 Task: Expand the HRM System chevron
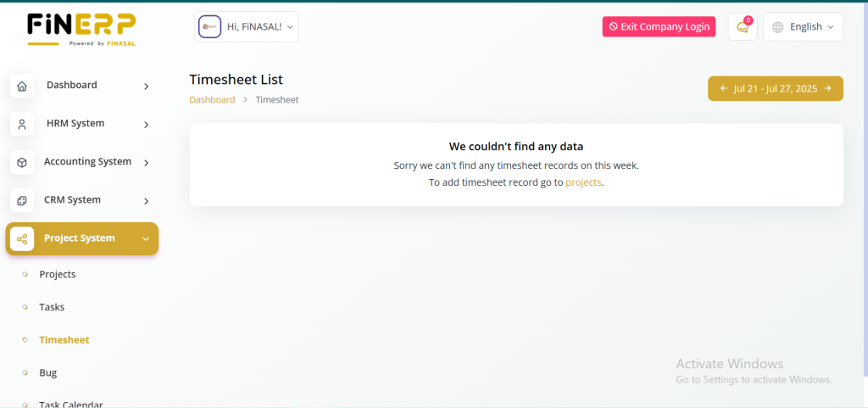146,124
